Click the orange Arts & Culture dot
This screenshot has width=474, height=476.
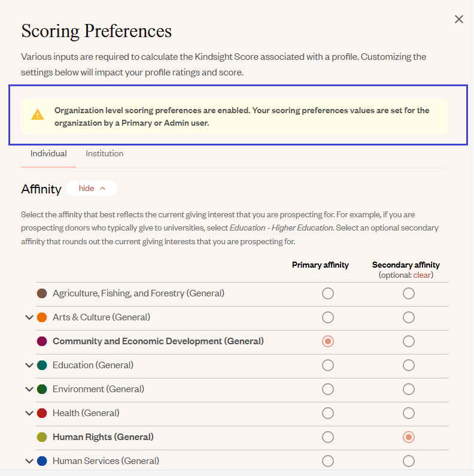[x=42, y=317]
